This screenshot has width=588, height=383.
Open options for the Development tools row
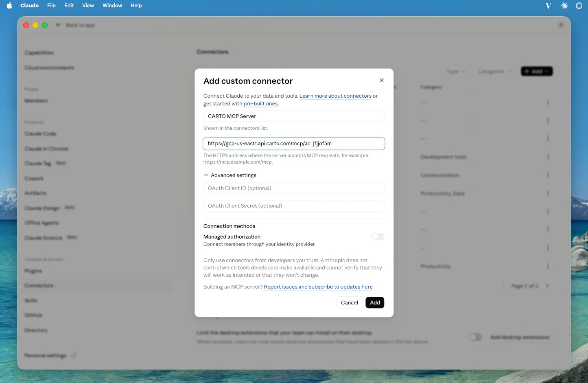tap(548, 157)
